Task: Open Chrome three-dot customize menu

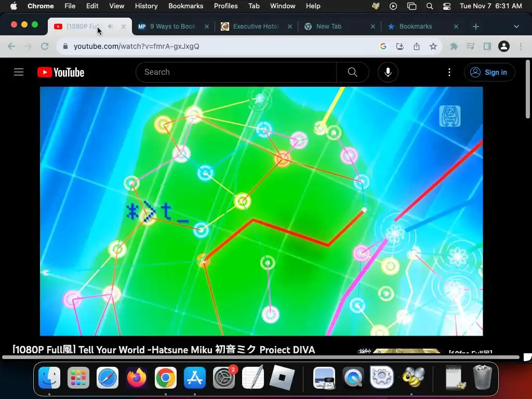Action: point(521,46)
